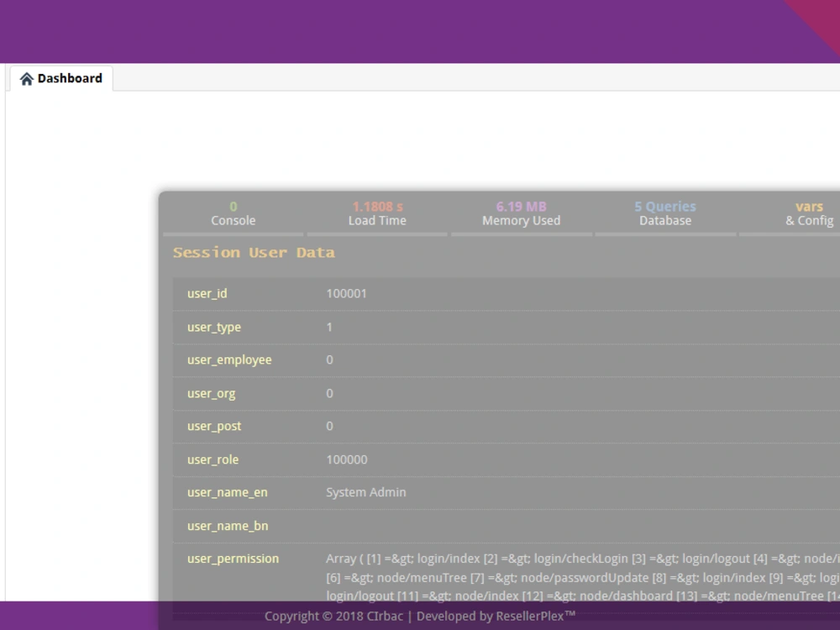840x630 pixels.
Task: Open the Console debug panel
Action: [233, 213]
